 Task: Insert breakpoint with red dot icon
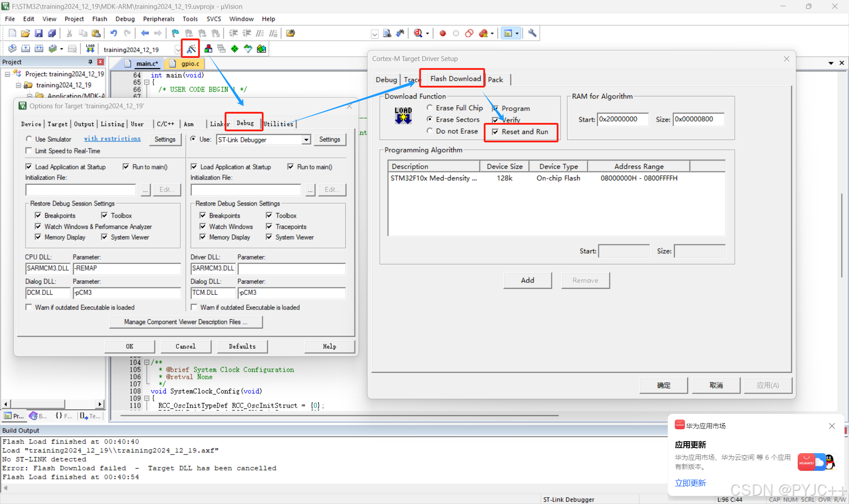(x=443, y=33)
